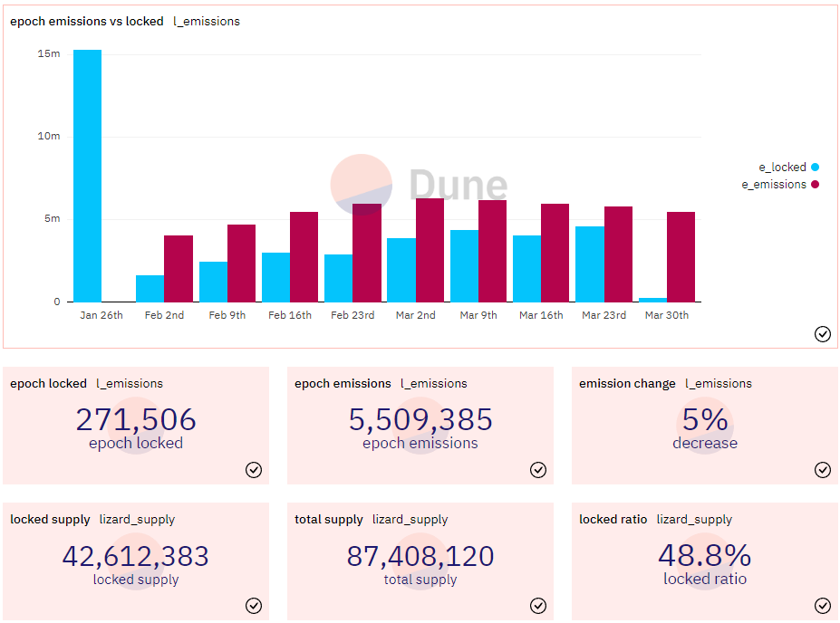Toggle the e_emissions legend series
840x623 pixels.
coord(780,184)
